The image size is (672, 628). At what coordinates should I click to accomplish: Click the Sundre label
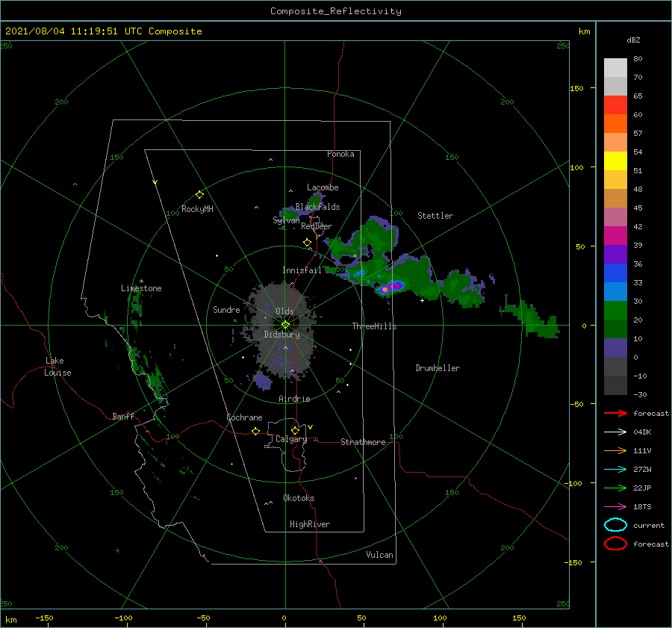click(226, 309)
